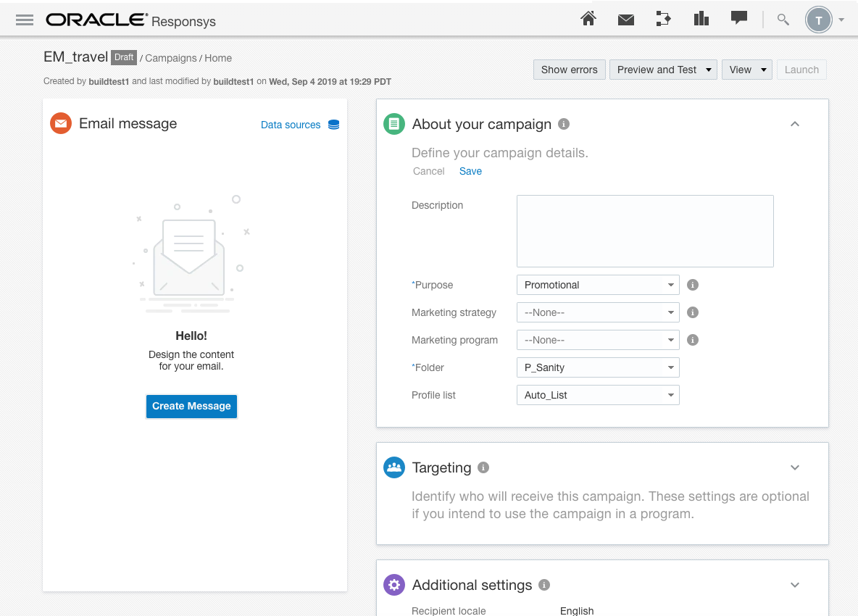Click the search magnifier icon

tap(783, 20)
